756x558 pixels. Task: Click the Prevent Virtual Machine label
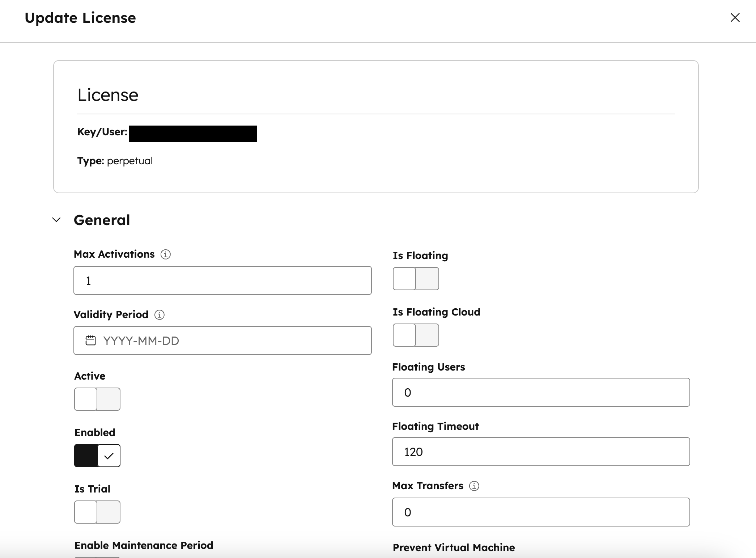point(454,548)
